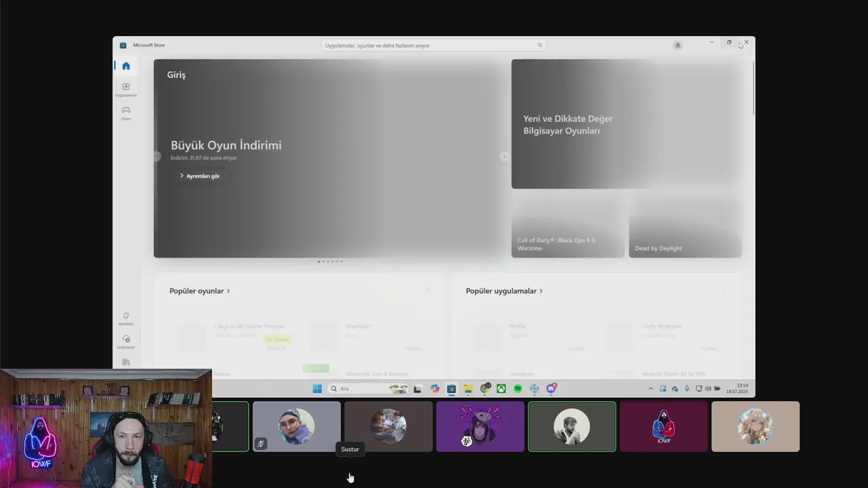Open Discord from taskbar
Viewport: 868px width, 488px height.
point(551,389)
